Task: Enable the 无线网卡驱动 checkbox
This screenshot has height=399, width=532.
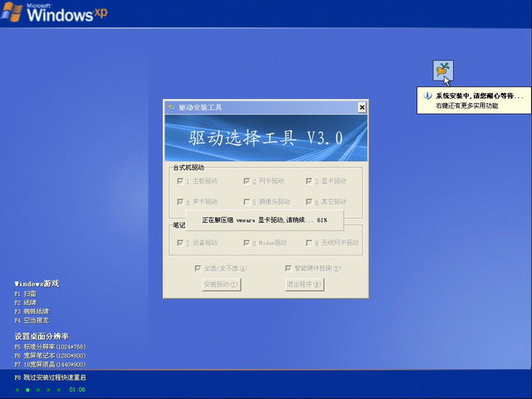Action: tap(308, 243)
